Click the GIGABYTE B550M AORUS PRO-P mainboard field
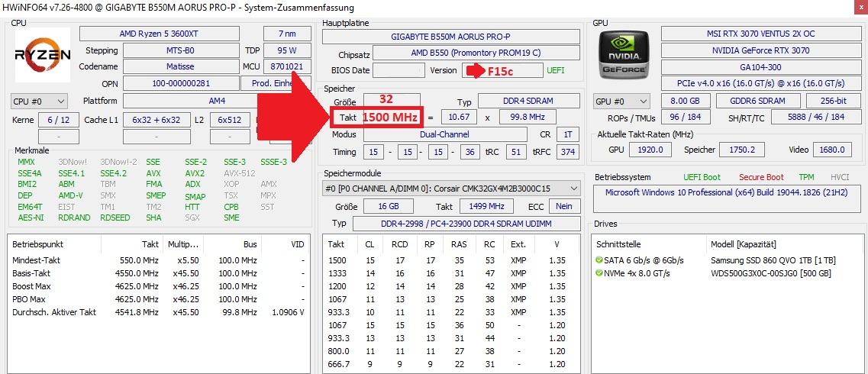Image resolution: width=868 pixels, height=374 pixels. pos(450,37)
